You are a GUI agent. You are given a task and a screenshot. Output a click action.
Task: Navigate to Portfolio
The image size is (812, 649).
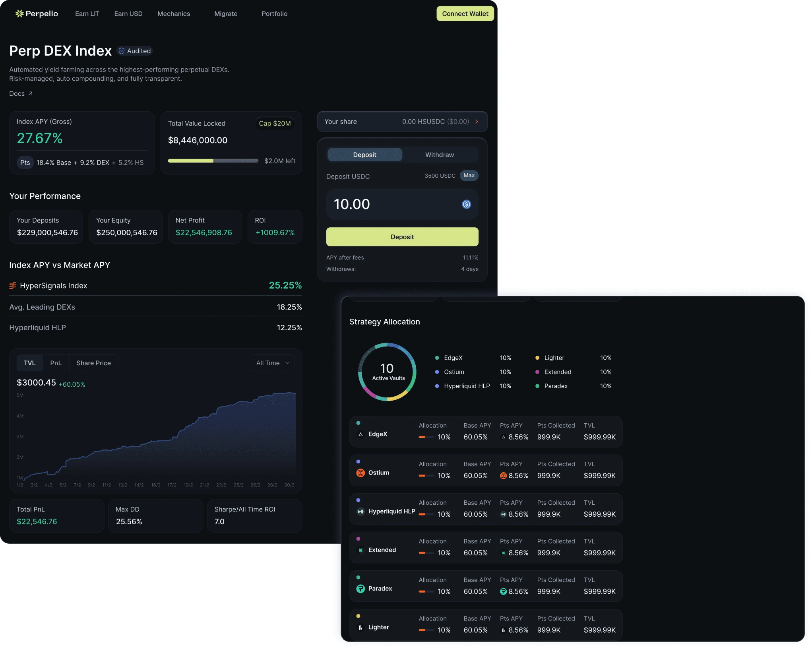(x=275, y=14)
